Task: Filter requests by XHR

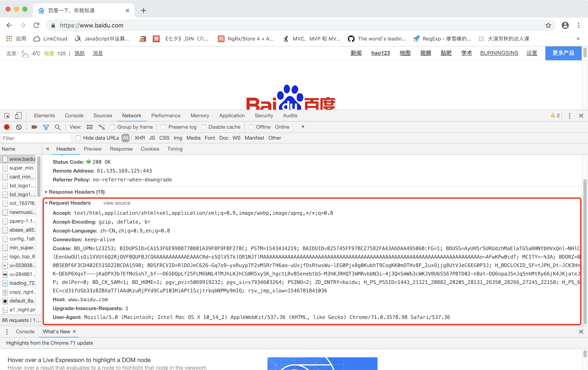Action: pyautogui.click(x=140, y=138)
